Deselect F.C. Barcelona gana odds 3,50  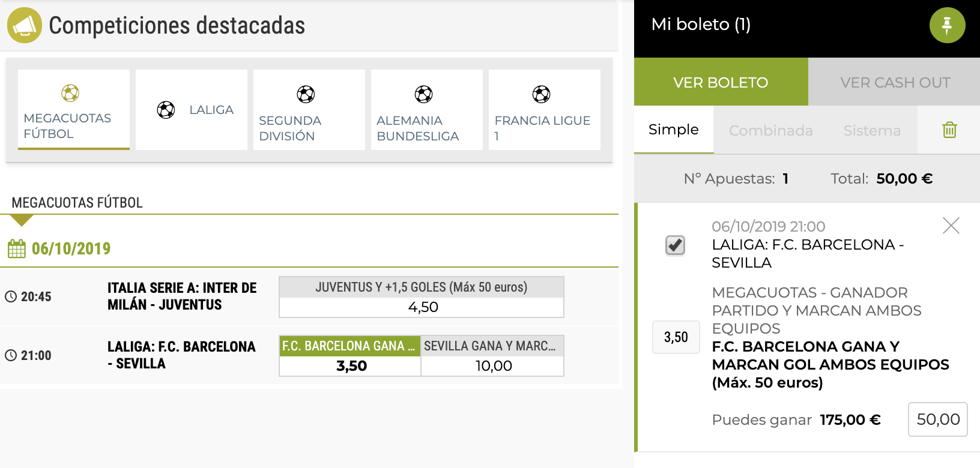[351, 365]
